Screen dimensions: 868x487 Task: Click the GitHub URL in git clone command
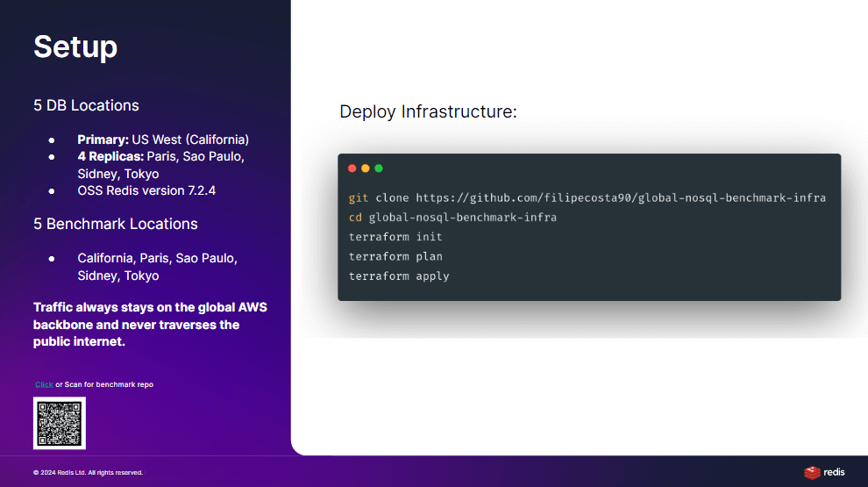pyautogui.click(x=621, y=198)
